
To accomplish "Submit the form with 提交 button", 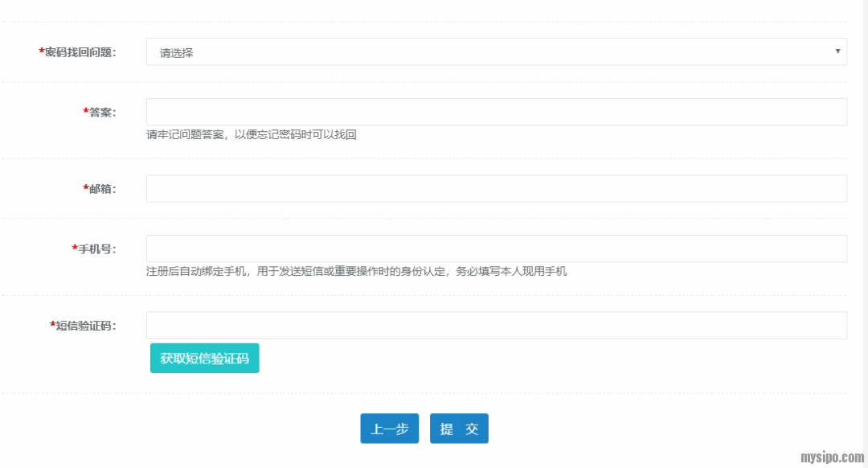I will point(459,429).
